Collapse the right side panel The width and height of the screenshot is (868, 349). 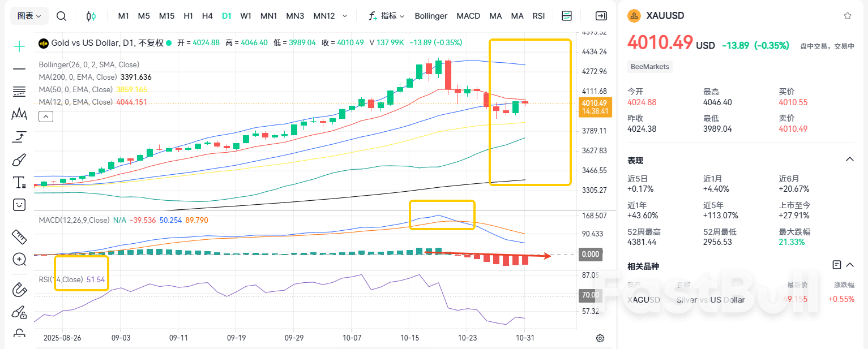pyautogui.click(x=601, y=16)
